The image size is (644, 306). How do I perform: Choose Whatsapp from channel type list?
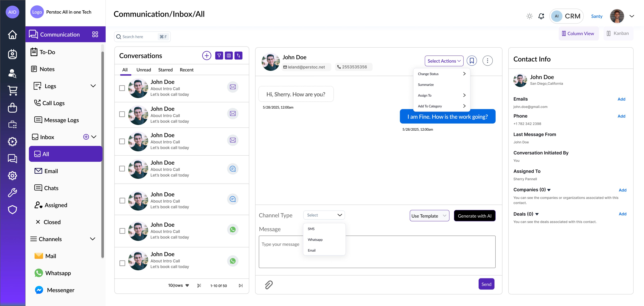315,239
